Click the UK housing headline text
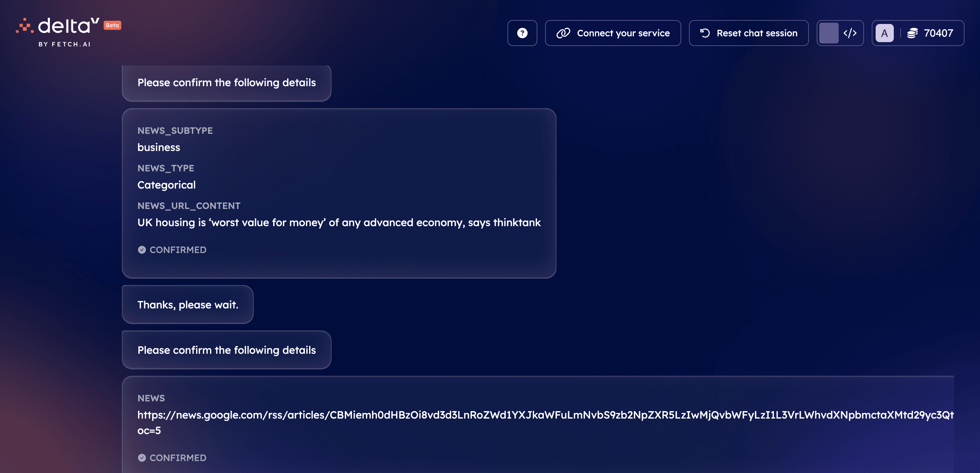980x473 pixels. [x=339, y=223]
